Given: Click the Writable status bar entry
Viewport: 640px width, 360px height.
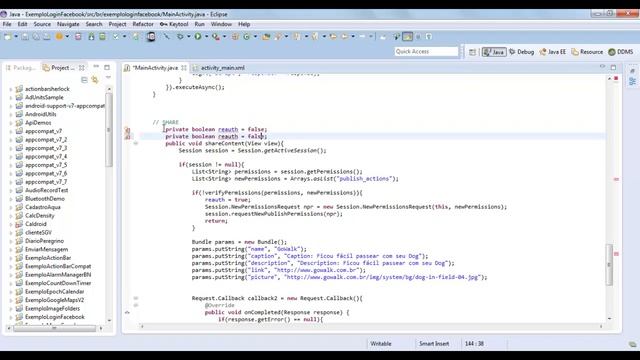Looking at the screenshot, I should pos(380,344).
